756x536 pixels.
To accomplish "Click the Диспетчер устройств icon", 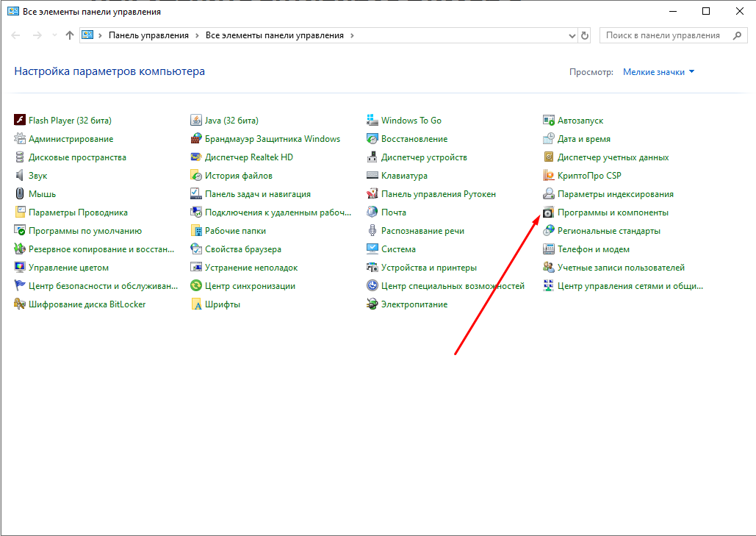I will [372, 157].
